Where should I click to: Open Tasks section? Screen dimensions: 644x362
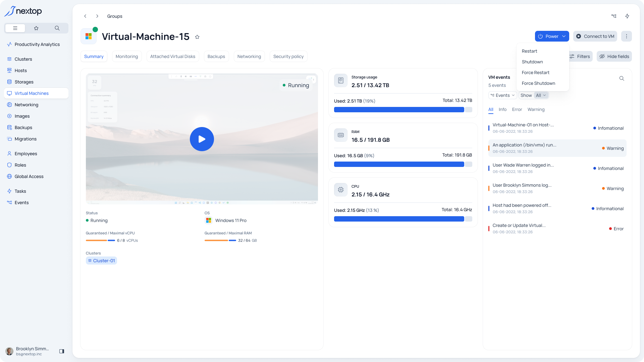click(36, 191)
